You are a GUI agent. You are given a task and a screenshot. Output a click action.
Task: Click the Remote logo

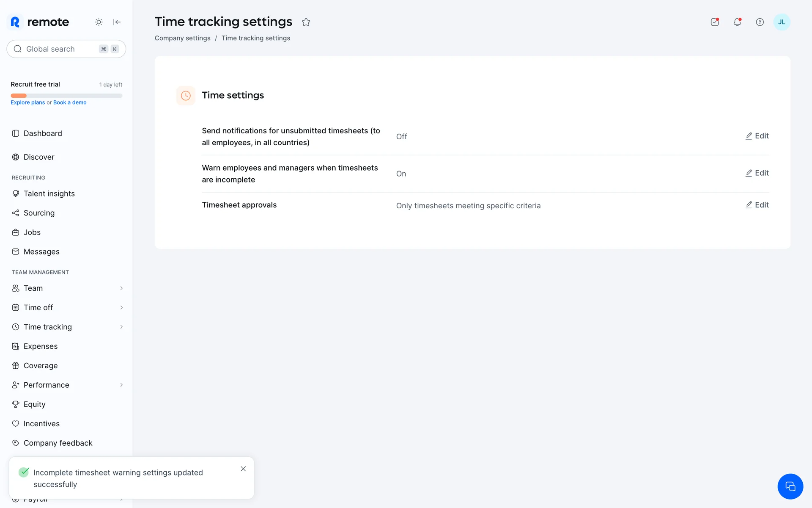(x=40, y=22)
